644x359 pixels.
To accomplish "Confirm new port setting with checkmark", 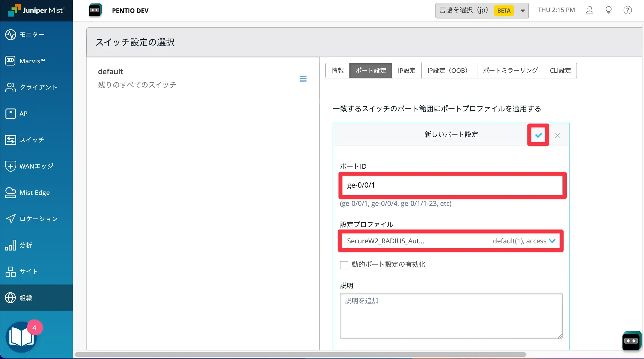I will click(538, 135).
